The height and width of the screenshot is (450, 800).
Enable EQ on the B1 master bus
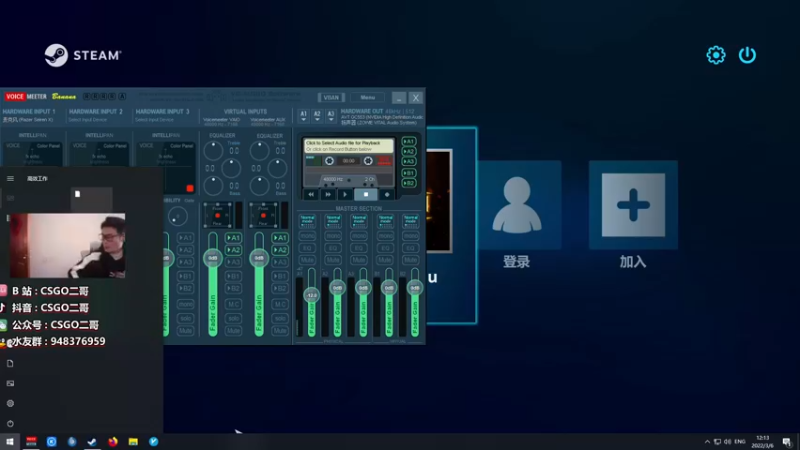385,248
